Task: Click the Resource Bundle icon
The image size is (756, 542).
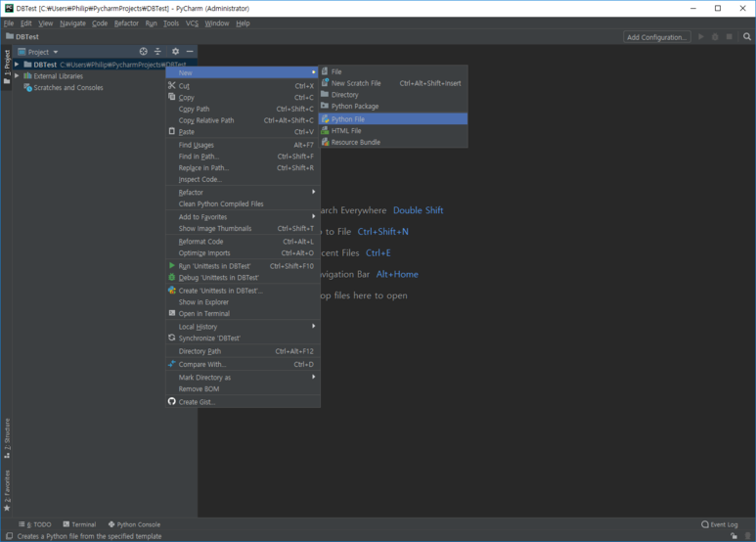Action: click(x=326, y=142)
